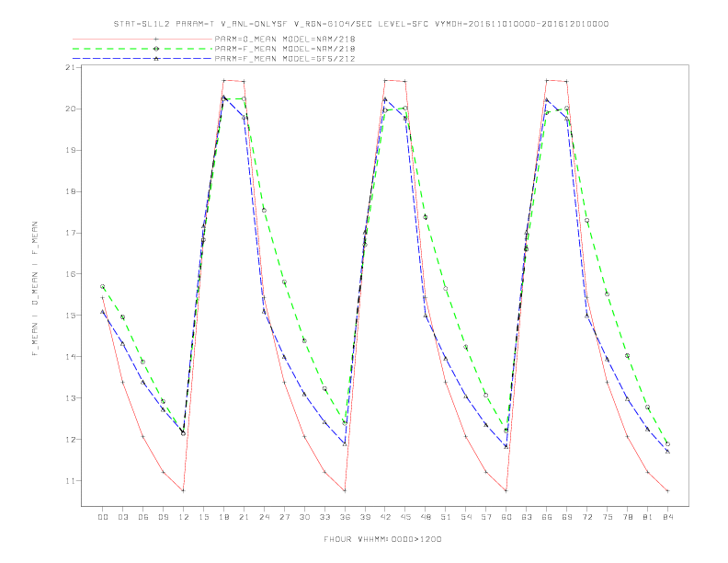
Task: Click x-axis forecast hour label 57
Action: pyautogui.click(x=486, y=517)
